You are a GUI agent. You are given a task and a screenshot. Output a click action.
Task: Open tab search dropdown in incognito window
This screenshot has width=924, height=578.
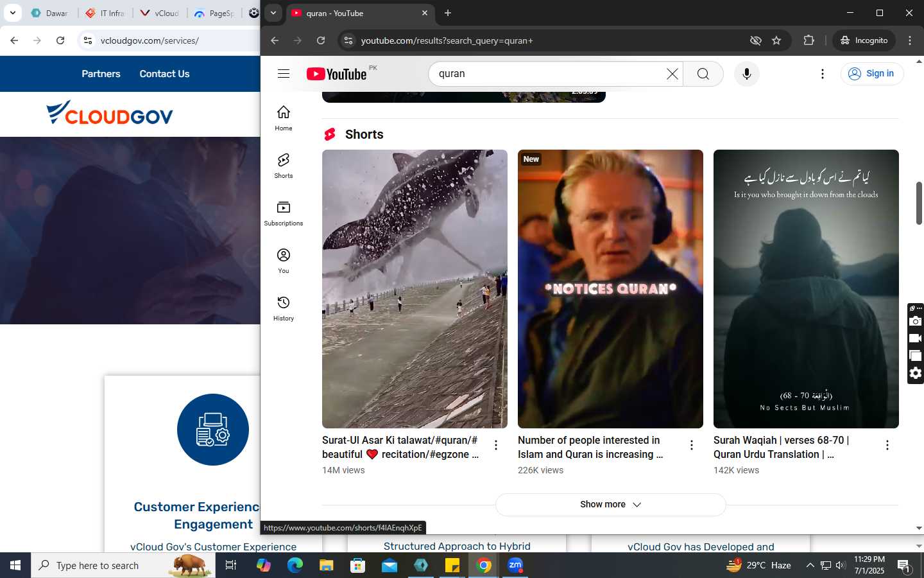coord(273,13)
